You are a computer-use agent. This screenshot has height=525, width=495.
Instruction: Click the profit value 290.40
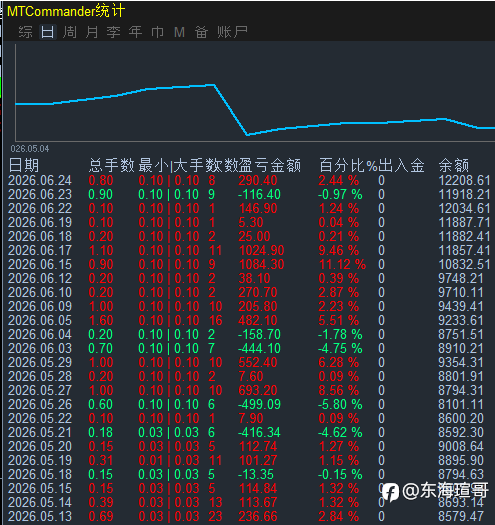point(258,180)
